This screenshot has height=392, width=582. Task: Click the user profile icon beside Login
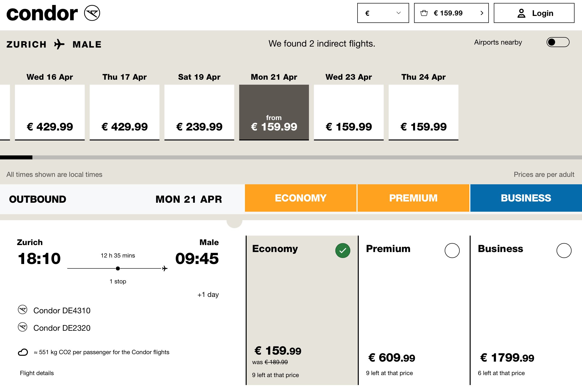(521, 13)
